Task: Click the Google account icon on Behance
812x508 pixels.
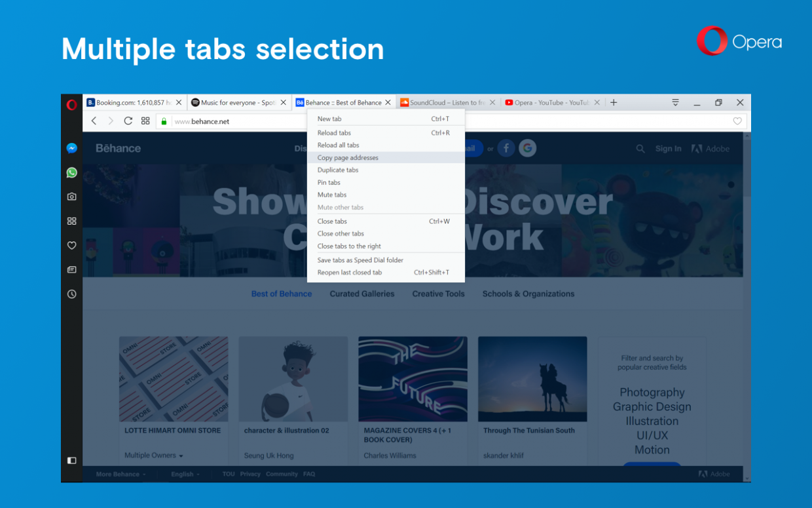Action: click(x=527, y=148)
